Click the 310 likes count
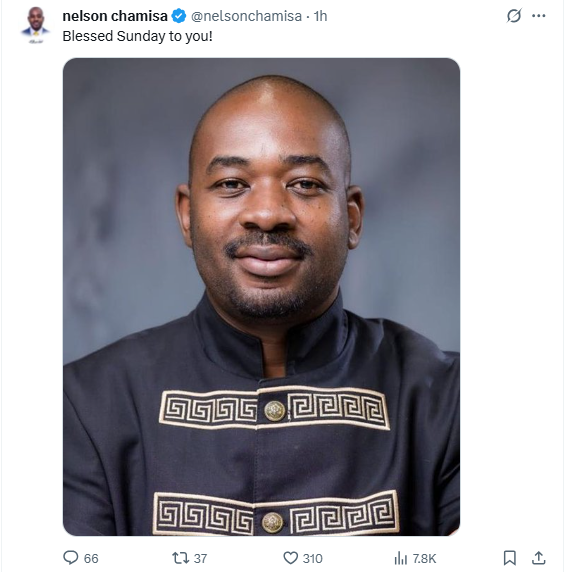580x572 pixels. pyautogui.click(x=313, y=558)
